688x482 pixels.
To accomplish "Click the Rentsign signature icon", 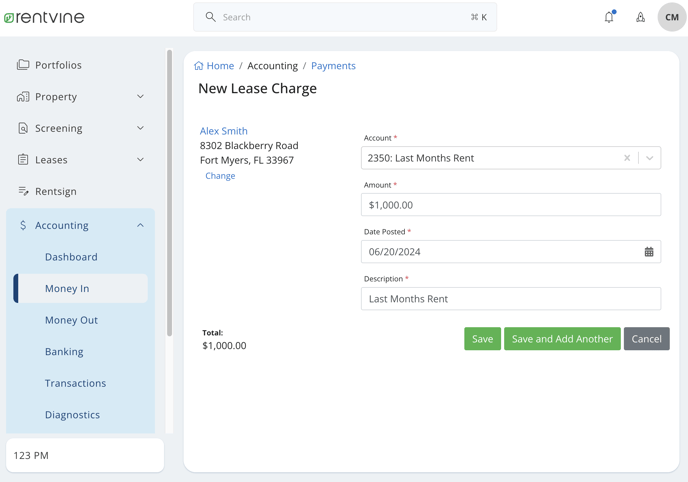I will pos(23,191).
